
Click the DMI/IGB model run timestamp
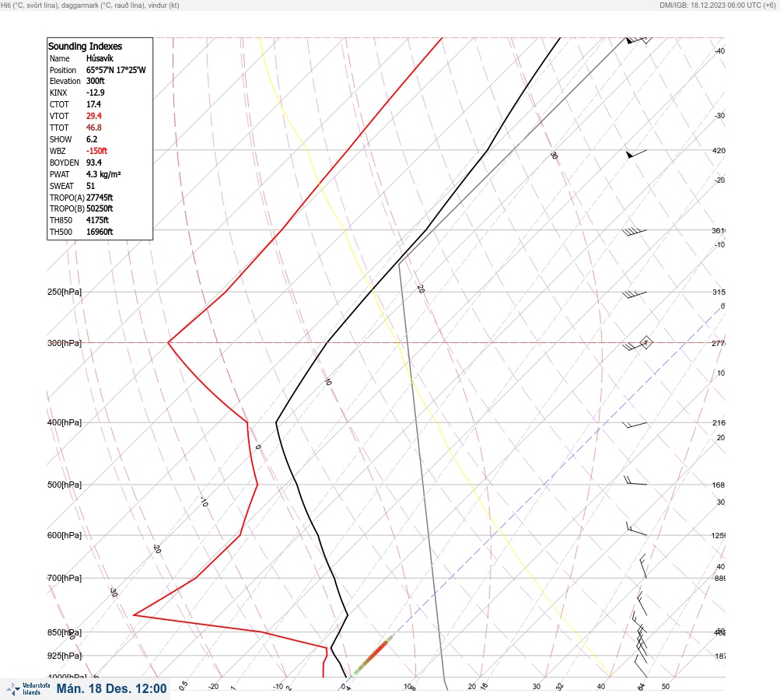tap(718, 5)
